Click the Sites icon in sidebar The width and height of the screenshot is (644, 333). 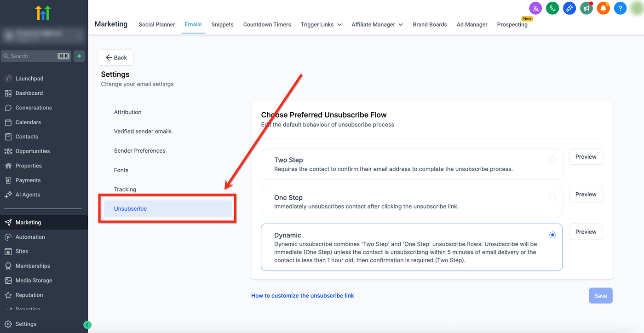tap(8, 252)
